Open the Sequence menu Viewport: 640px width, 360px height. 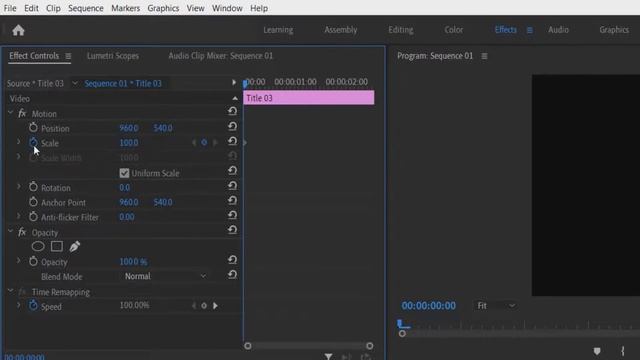86,8
